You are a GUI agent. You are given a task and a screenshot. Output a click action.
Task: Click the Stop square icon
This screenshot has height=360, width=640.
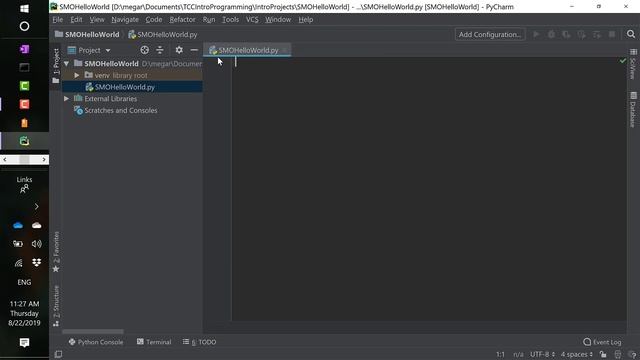pyautogui.click(x=612, y=35)
